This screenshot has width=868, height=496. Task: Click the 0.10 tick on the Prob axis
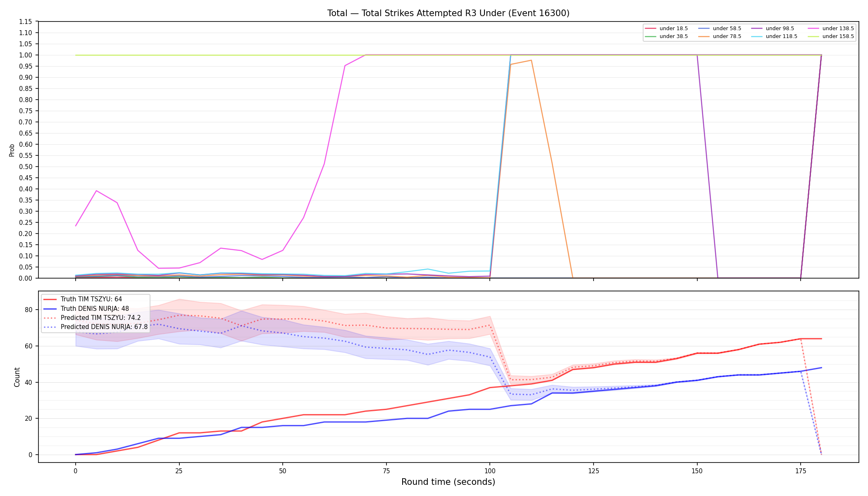(26, 256)
